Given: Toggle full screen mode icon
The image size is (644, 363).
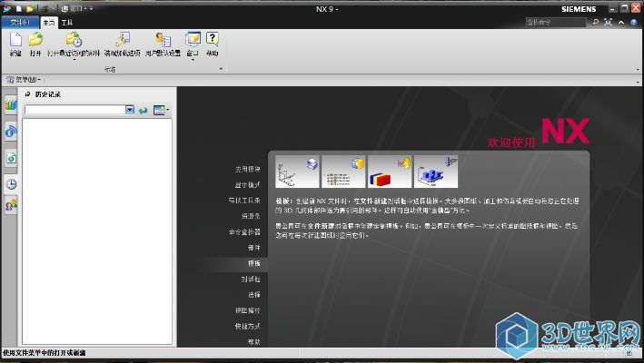Looking at the screenshot, I should [x=609, y=22].
